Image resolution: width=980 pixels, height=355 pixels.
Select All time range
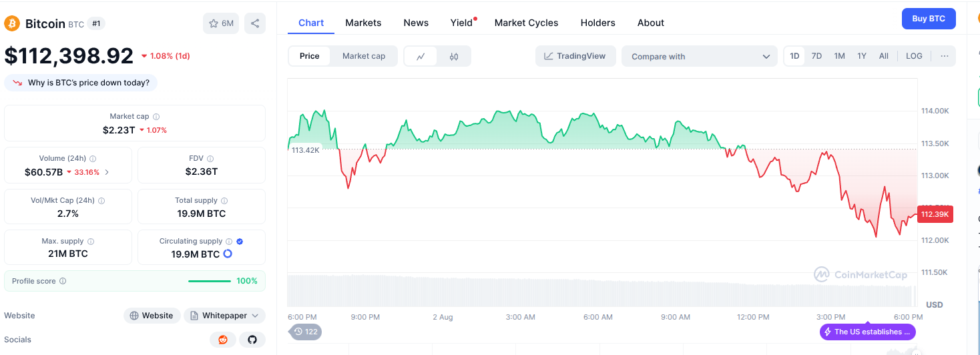pyautogui.click(x=884, y=56)
